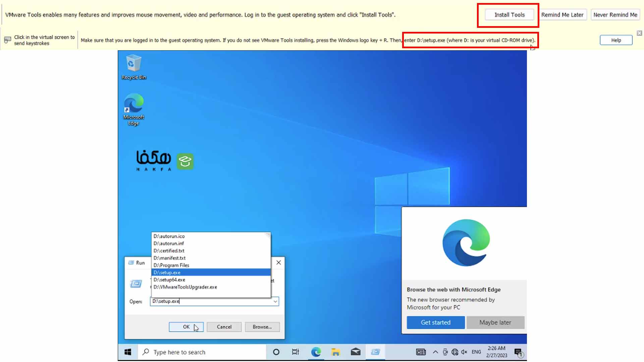Open News and interests tray icon

(421, 352)
